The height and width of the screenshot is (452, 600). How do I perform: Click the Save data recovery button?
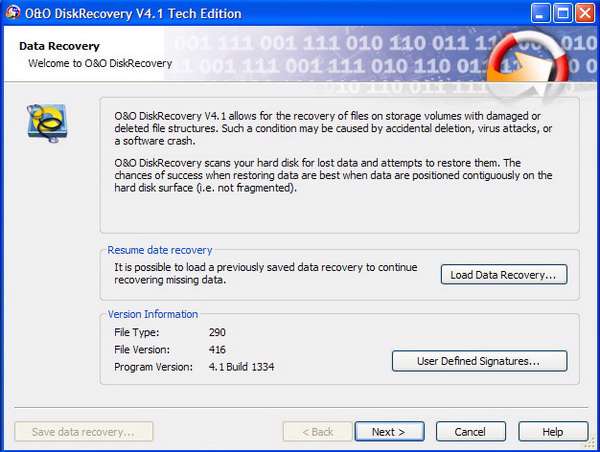pos(83,432)
